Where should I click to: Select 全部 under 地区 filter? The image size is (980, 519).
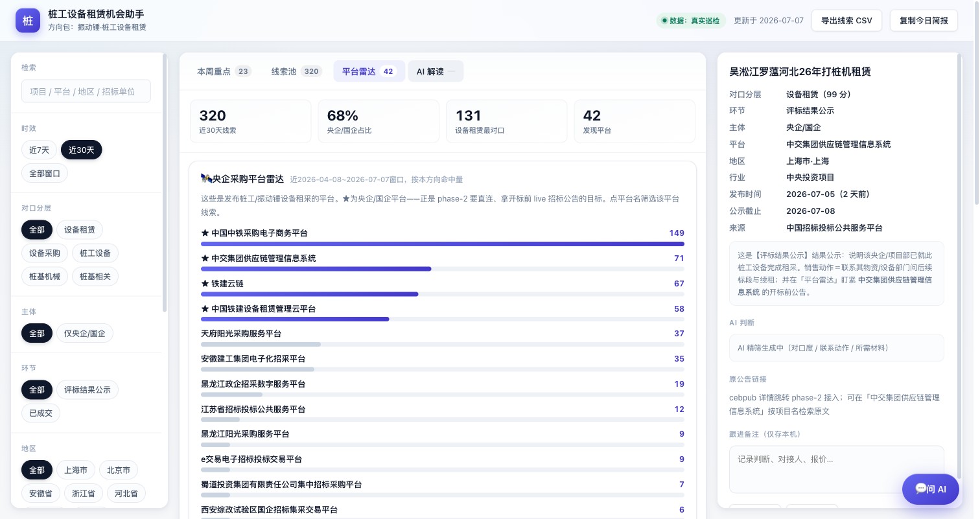point(37,470)
